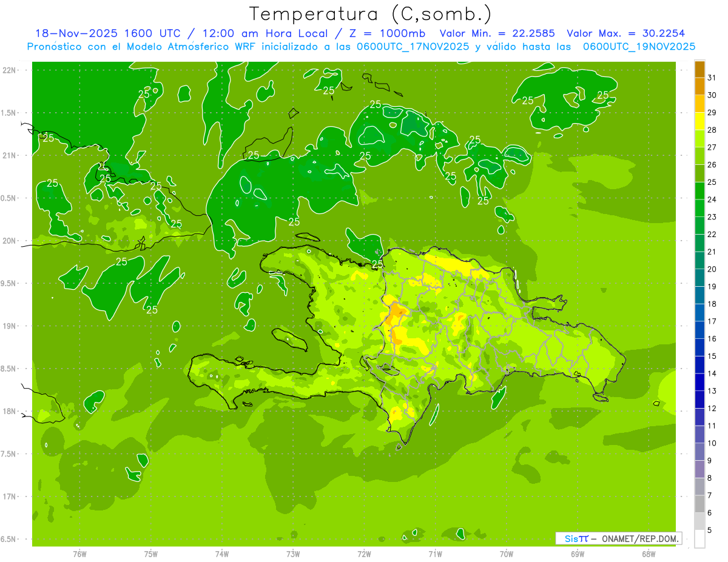
Task: Click the color scale value '31'
Action: coord(712,78)
